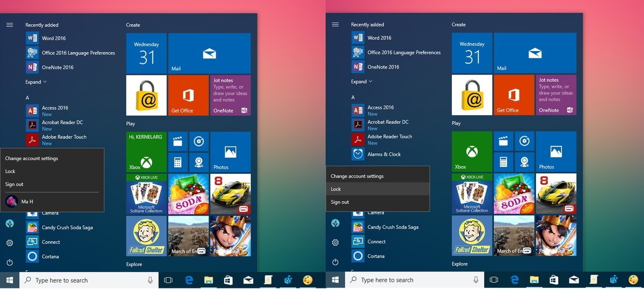Click letter A header in left screenshot

pyautogui.click(x=27, y=98)
